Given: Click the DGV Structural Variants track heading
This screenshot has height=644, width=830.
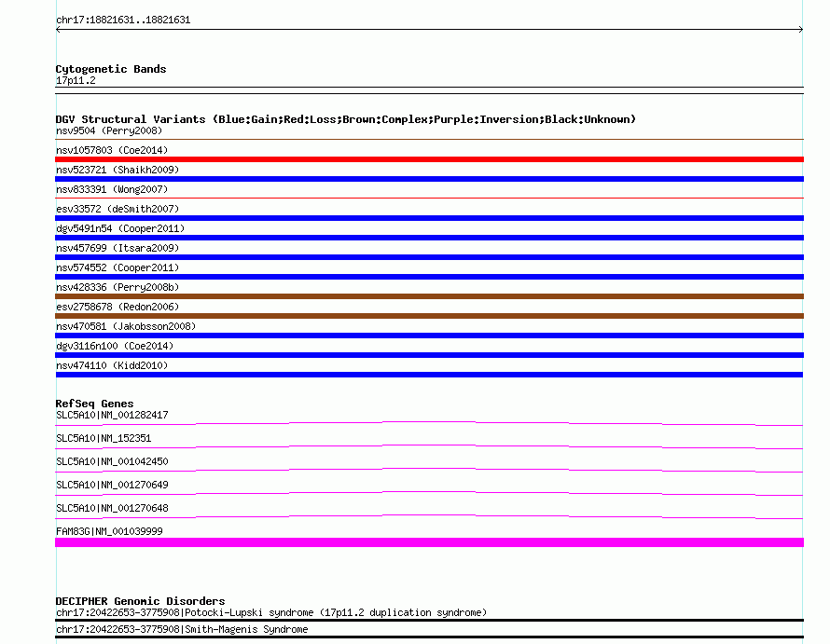Looking at the screenshot, I should click(x=346, y=119).
